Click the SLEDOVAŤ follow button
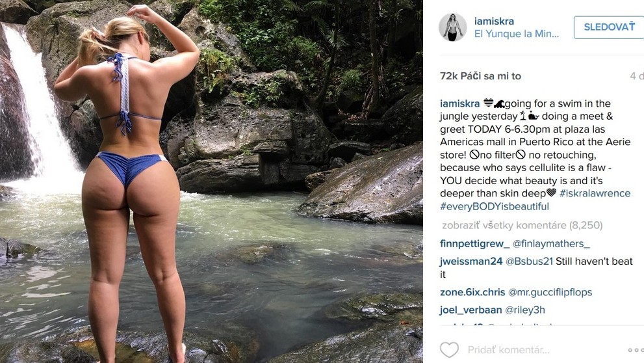 point(609,27)
